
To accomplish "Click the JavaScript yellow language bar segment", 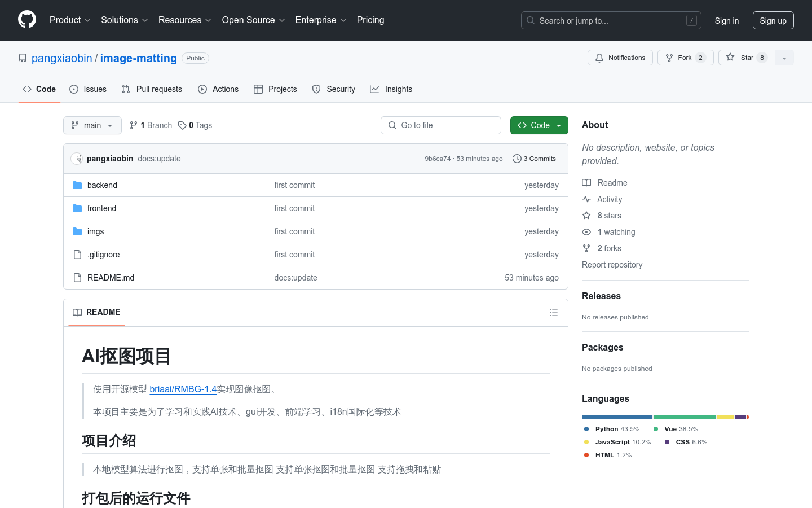I will point(726,417).
